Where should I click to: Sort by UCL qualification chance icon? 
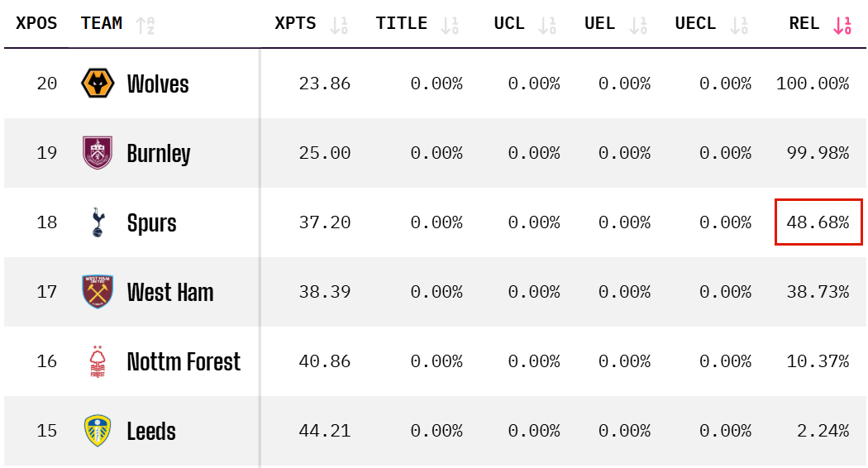(x=547, y=25)
